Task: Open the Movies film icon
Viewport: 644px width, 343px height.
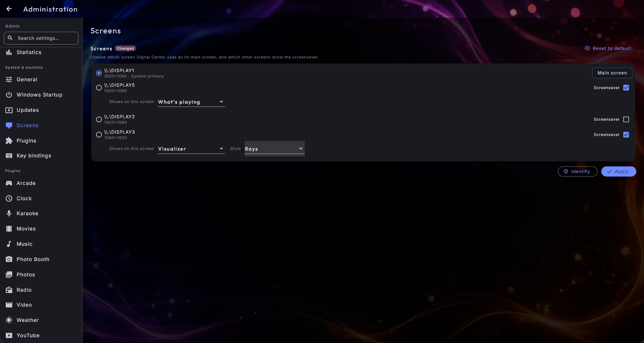Action: point(9,229)
